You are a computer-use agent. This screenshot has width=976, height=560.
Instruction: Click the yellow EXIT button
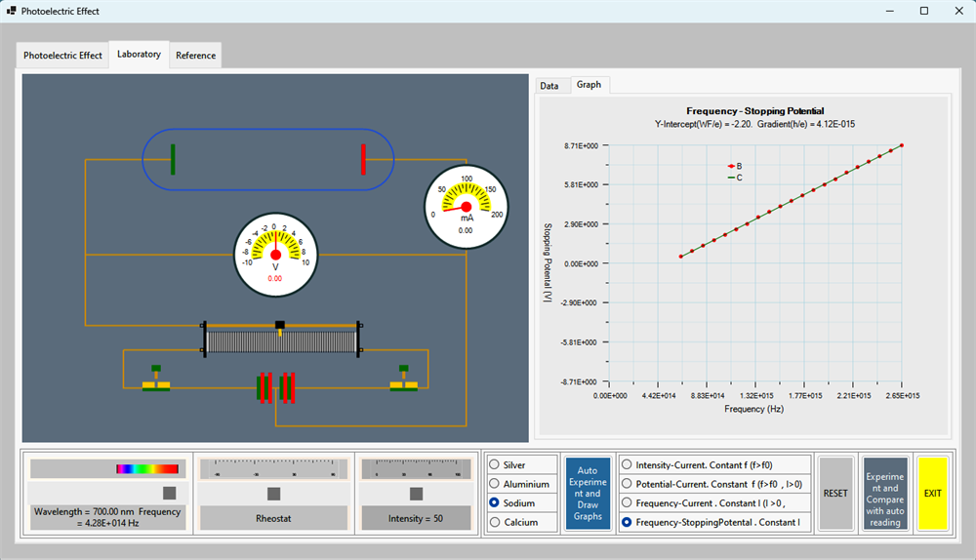point(932,494)
